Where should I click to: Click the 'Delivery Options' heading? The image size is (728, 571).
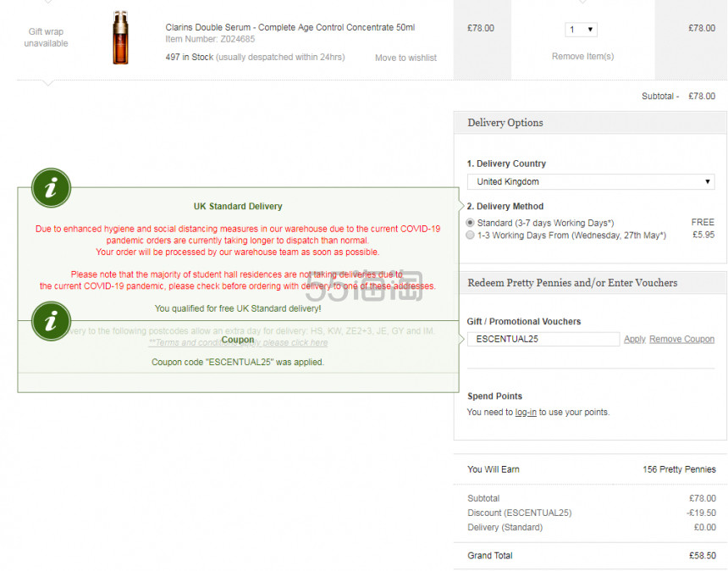click(505, 123)
